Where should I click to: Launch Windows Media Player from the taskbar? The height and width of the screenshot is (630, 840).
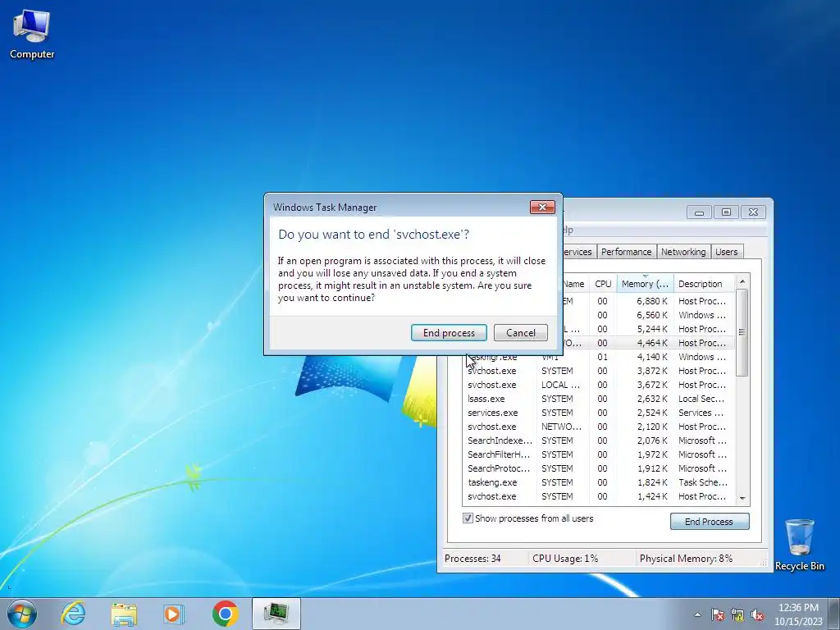point(174,614)
